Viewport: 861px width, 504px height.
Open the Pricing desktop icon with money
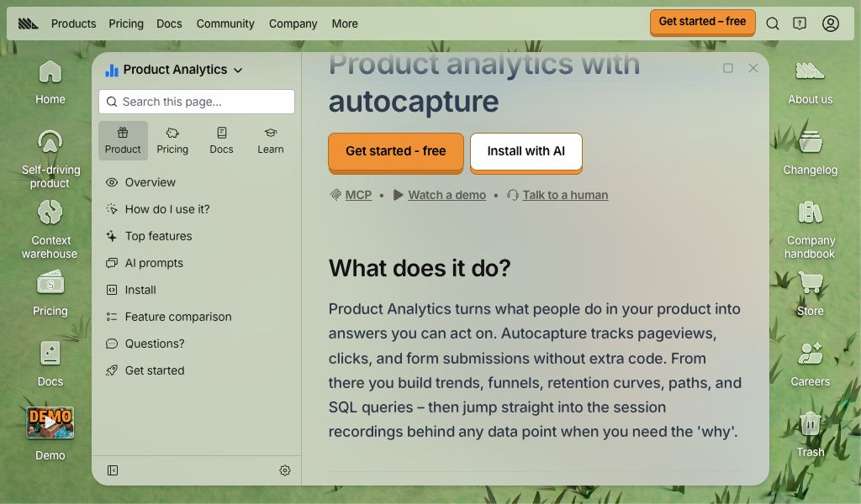50,282
